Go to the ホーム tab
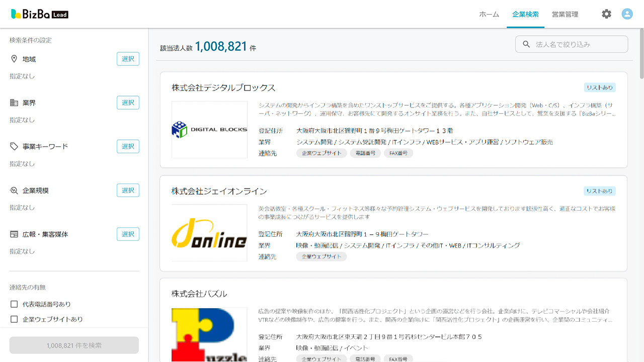Viewport: 644px width, 362px height. [489, 14]
